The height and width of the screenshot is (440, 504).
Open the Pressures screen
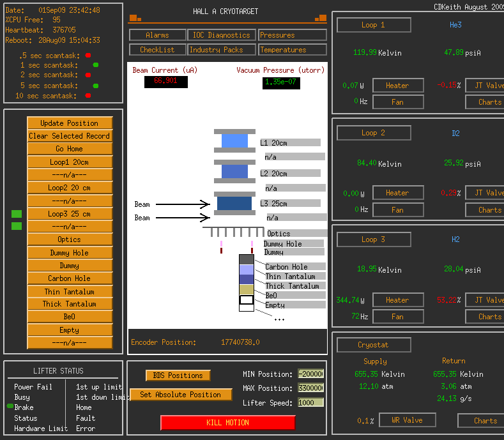pyautogui.click(x=292, y=35)
